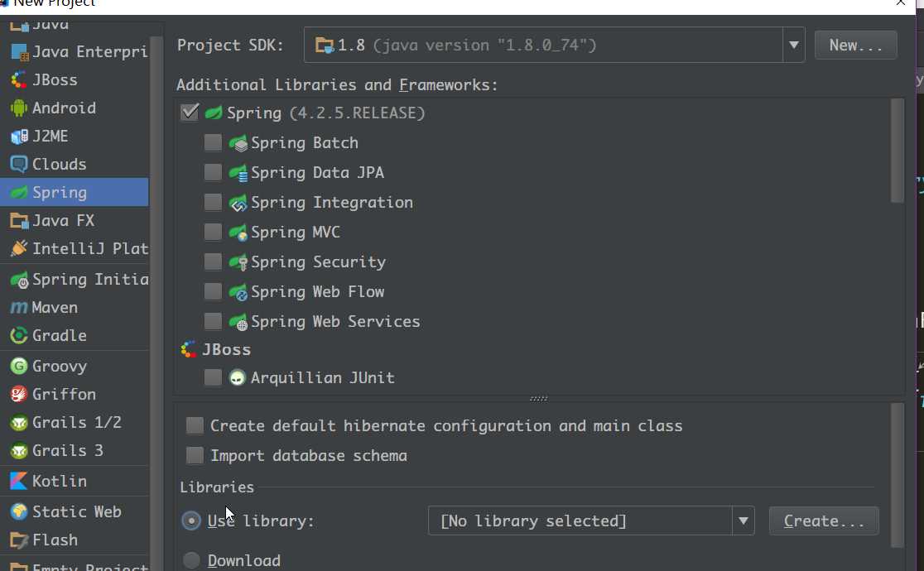Select Android in project type list
The height and width of the screenshot is (571, 924).
(x=75, y=108)
